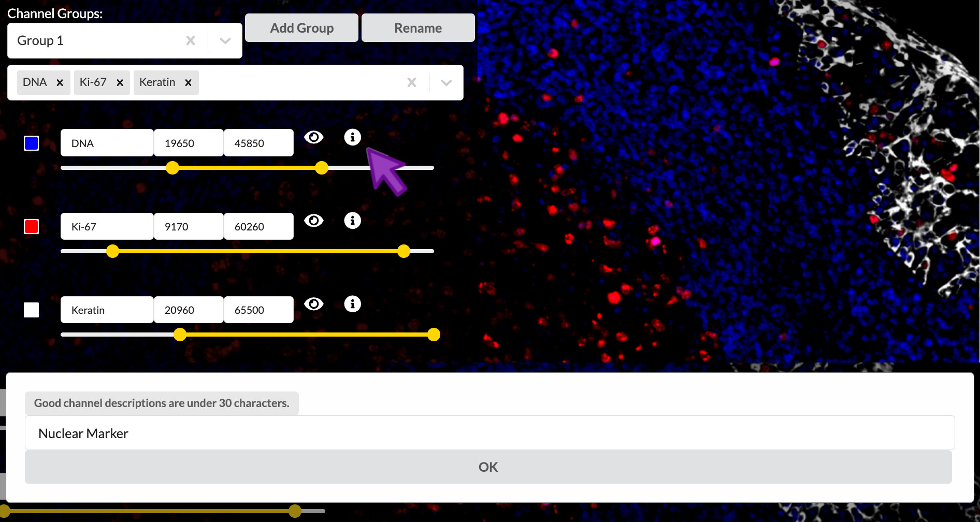Click the Keratin upper range slider handle
Screen dimensions: 980x522
434,335
